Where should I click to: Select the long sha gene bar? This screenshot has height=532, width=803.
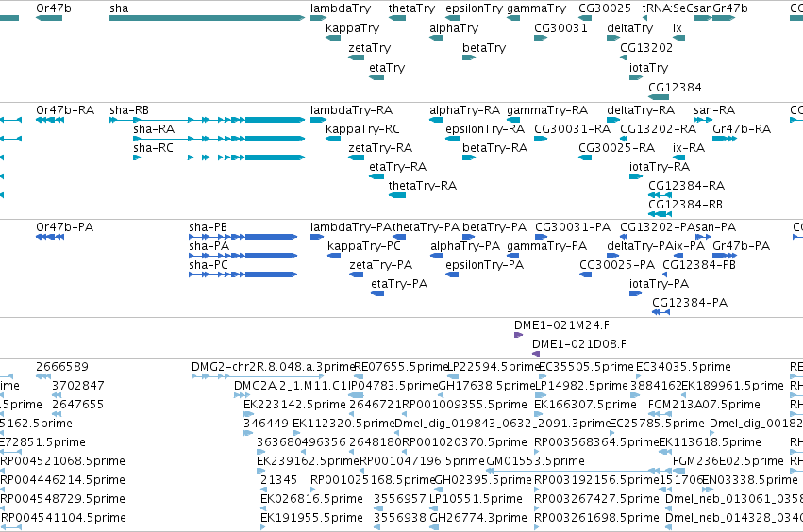pyautogui.click(x=207, y=18)
